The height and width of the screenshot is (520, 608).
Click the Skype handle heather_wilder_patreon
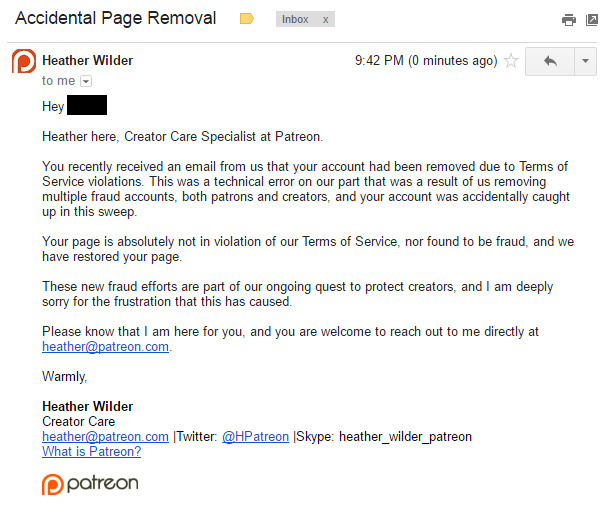click(406, 437)
